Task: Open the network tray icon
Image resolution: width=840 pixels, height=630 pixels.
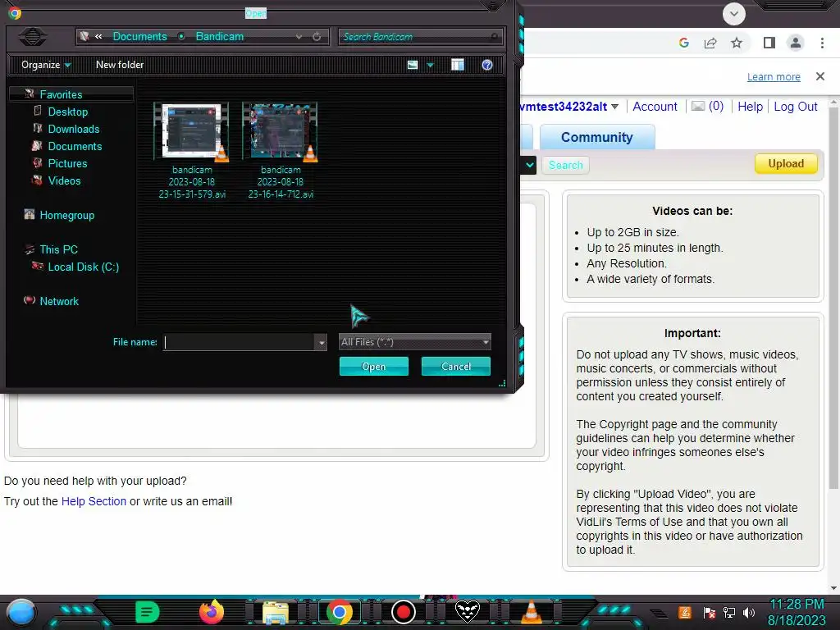Action: click(x=728, y=612)
